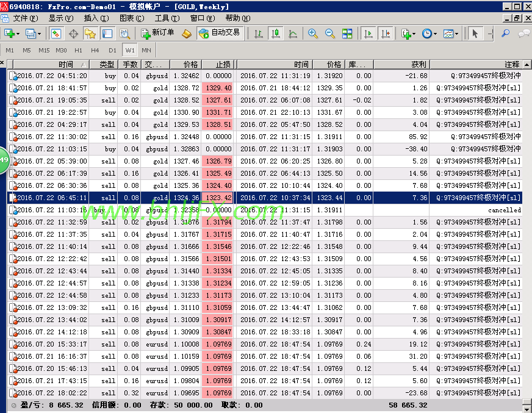Open the 插入(I) menu
Image resolution: width=532 pixels, height=413 pixels.
(x=96, y=18)
